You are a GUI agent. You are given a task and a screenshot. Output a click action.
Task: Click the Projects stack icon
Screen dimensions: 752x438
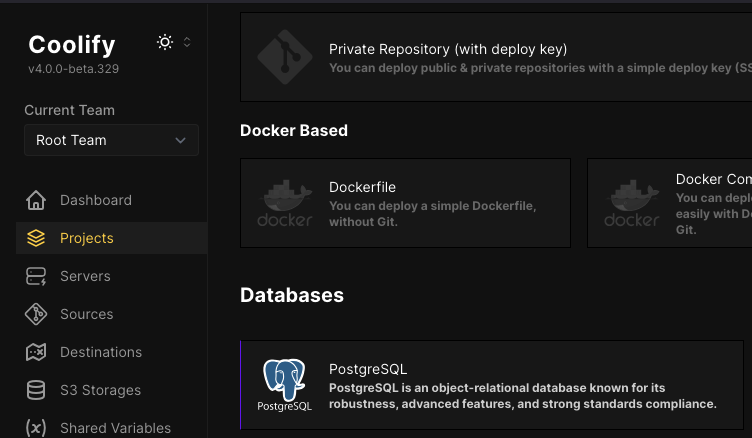click(x=36, y=238)
